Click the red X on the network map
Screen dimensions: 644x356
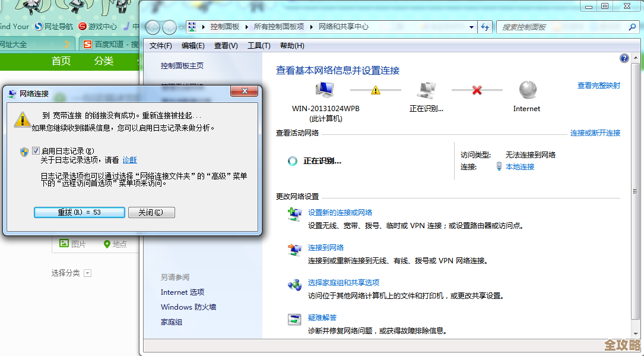[x=476, y=90]
